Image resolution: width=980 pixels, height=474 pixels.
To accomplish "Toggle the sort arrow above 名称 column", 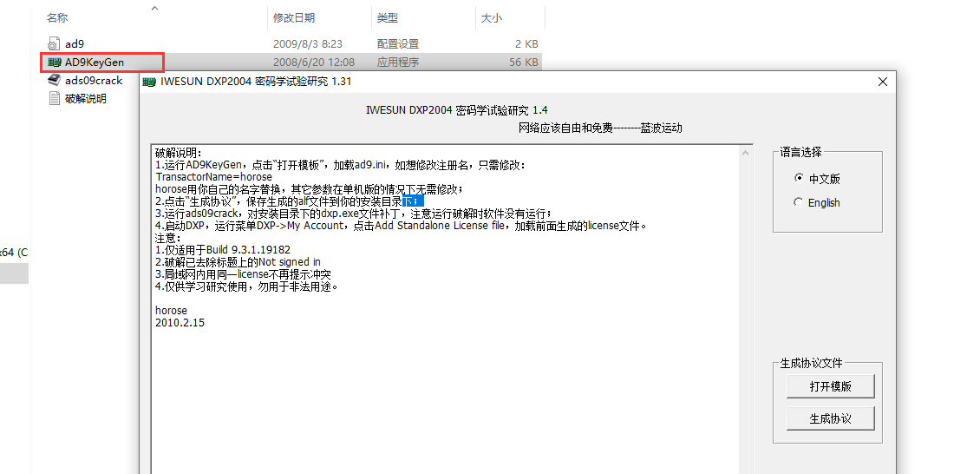I will [154, 8].
